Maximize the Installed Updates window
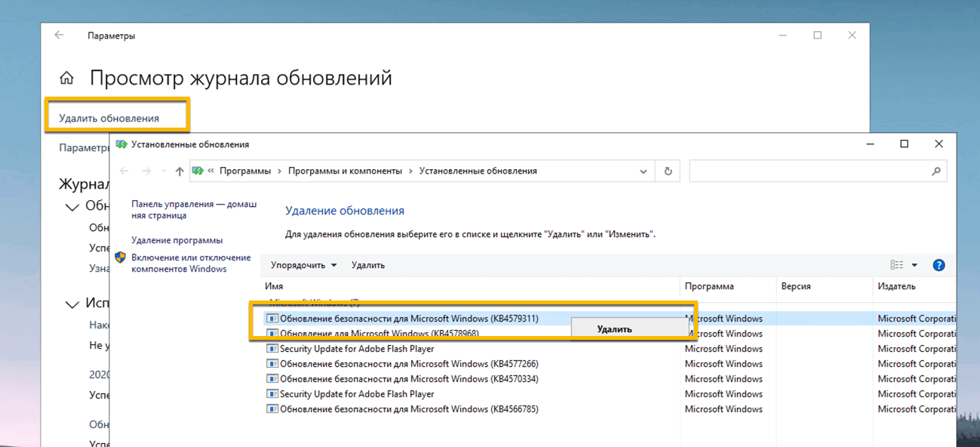Image resolution: width=980 pixels, height=447 pixels. point(904,144)
